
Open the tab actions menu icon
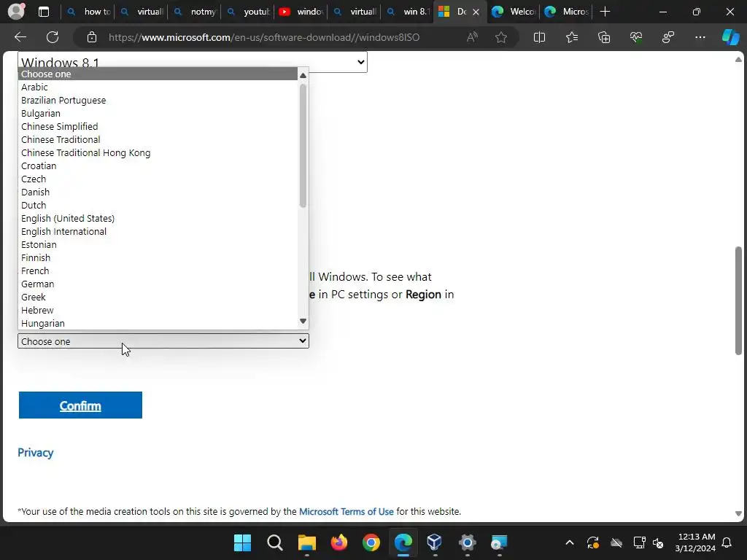[44, 12]
